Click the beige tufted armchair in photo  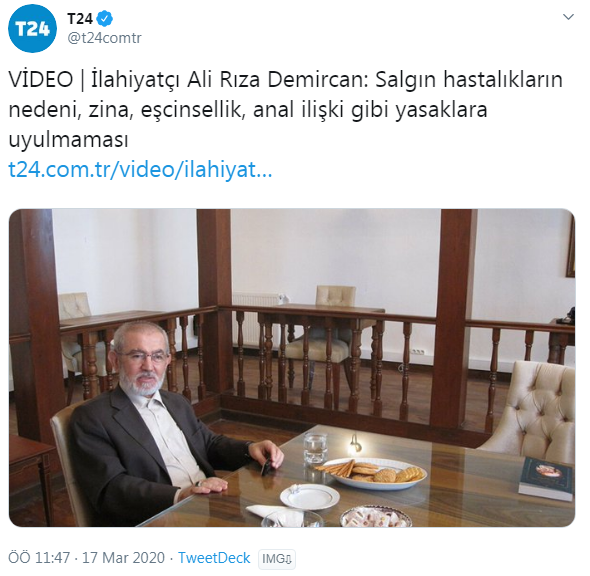tap(531, 410)
